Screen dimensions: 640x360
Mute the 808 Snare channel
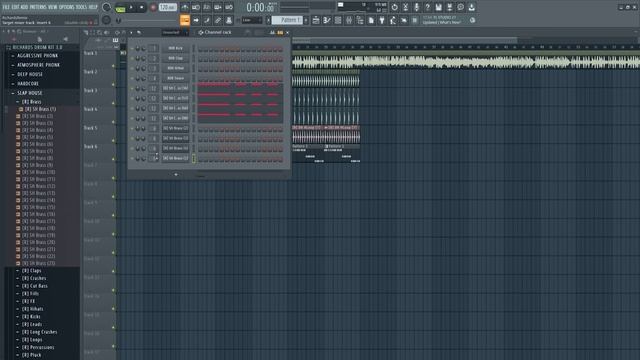132,78
